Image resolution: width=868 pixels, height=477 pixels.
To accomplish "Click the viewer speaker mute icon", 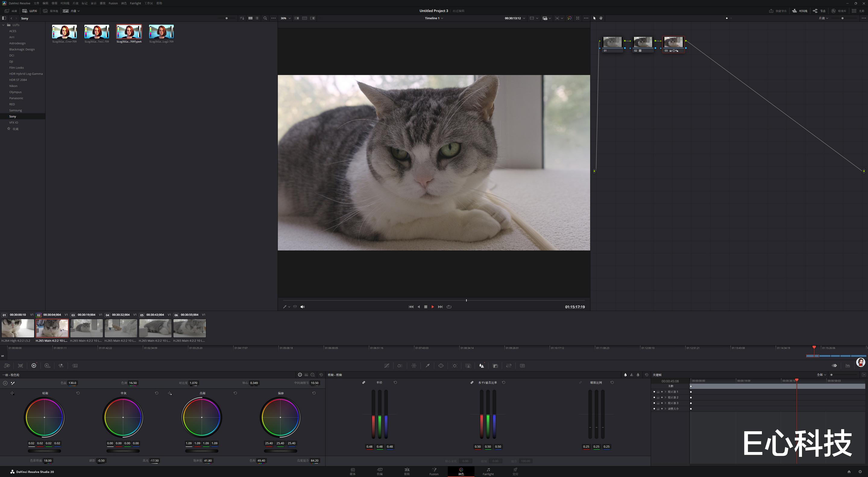I will [x=302, y=307].
